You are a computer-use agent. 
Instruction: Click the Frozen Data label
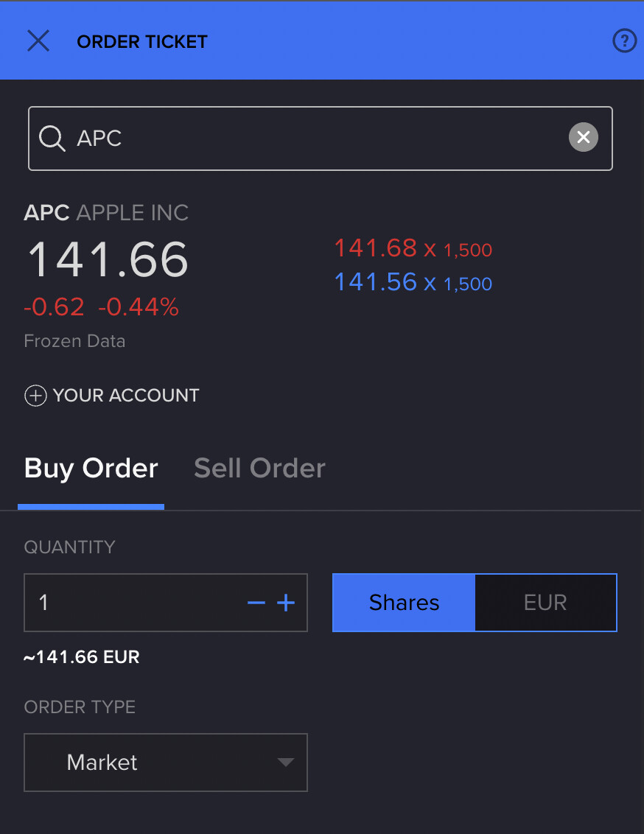[x=74, y=341]
